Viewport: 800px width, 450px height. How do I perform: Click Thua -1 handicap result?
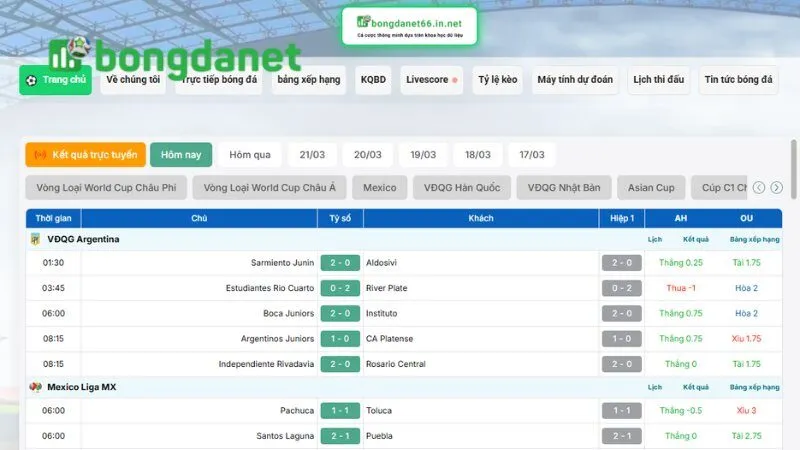[x=681, y=288]
